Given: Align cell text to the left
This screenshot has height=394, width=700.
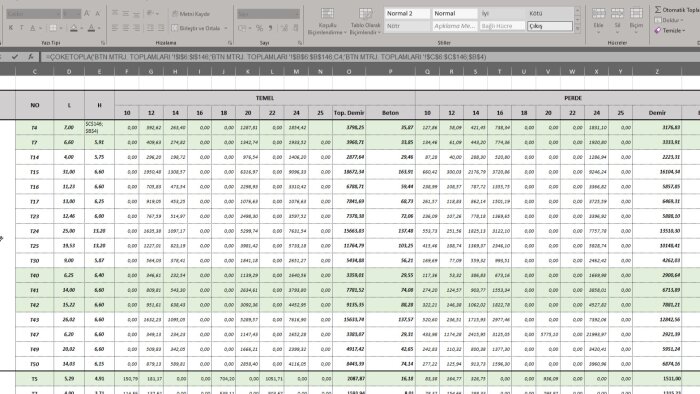Looking at the screenshot, I should tap(115, 28).
